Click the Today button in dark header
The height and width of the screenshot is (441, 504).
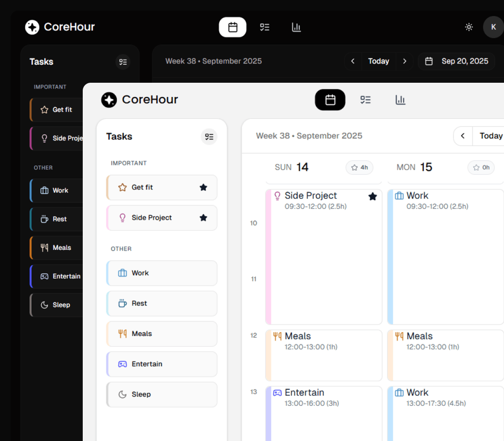[x=378, y=61]
